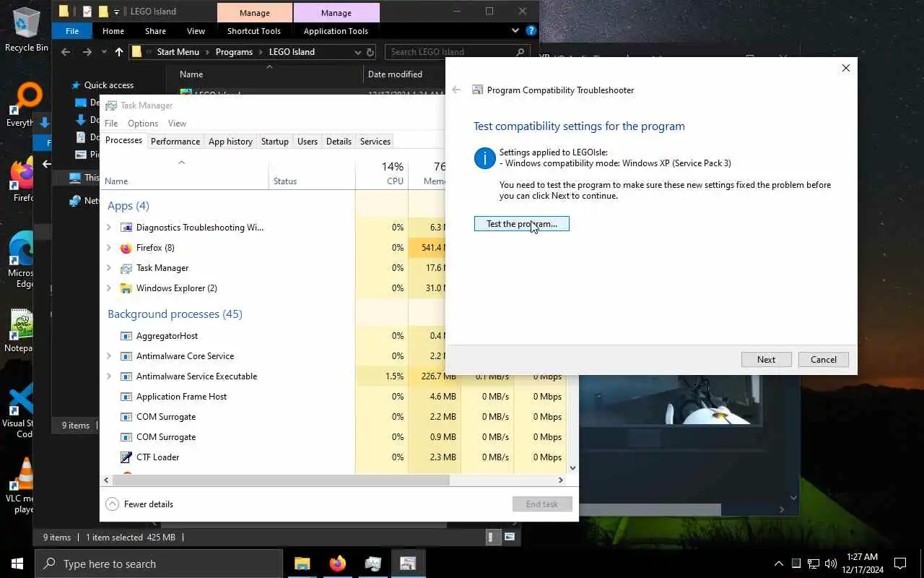Click the Task Manager horizontal scrollbar
Viewport: 924px width, 578px height.
[282, 480]
